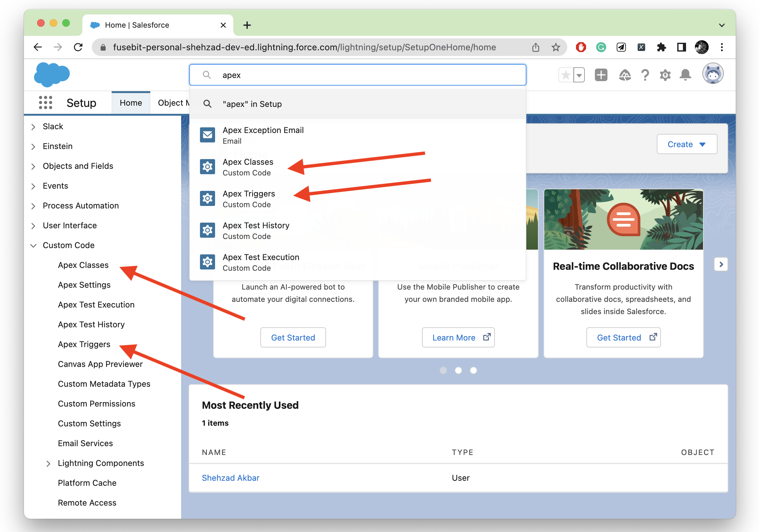
Task: Click the Home | Salesforce browser tab
Action: (x=157, y=25)
